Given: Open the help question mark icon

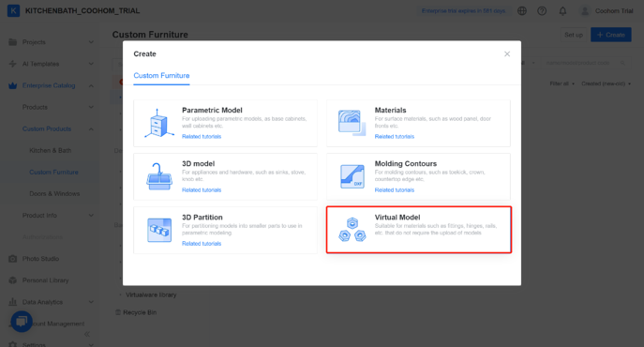Looking at the screenshot, I should [x=542, y=11].
